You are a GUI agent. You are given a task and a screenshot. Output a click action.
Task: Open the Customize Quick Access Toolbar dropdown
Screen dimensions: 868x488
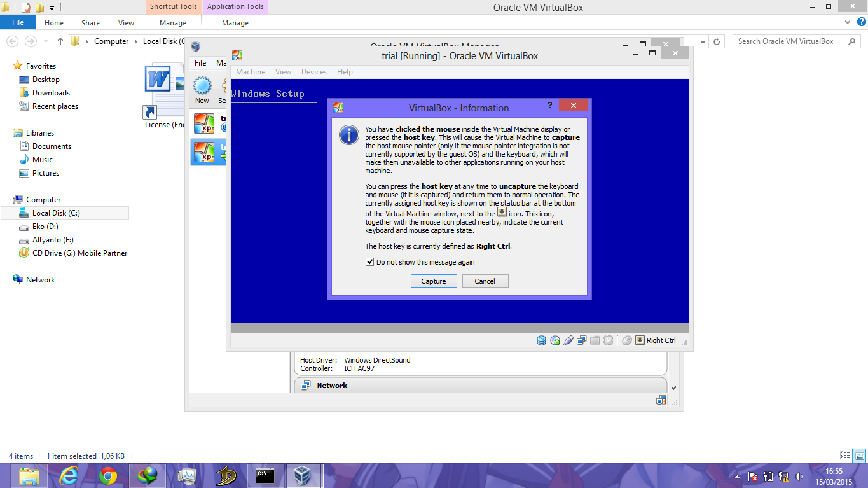(x=52, y=8)
